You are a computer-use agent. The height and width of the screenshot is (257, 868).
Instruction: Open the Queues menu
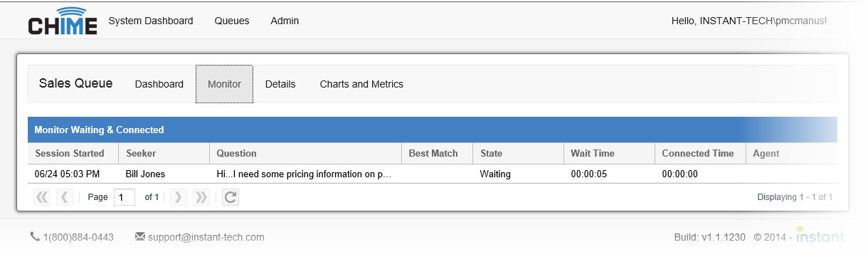pos(232,21)
